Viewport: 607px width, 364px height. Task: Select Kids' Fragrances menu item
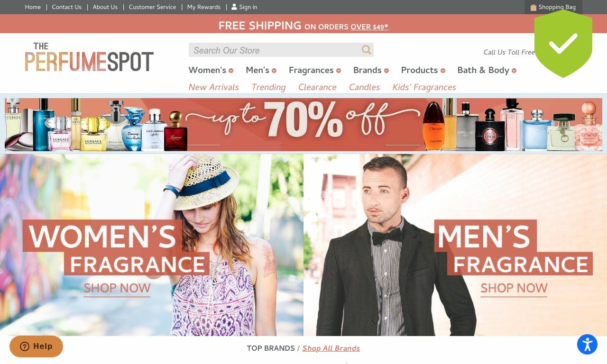tap(424, 87)
